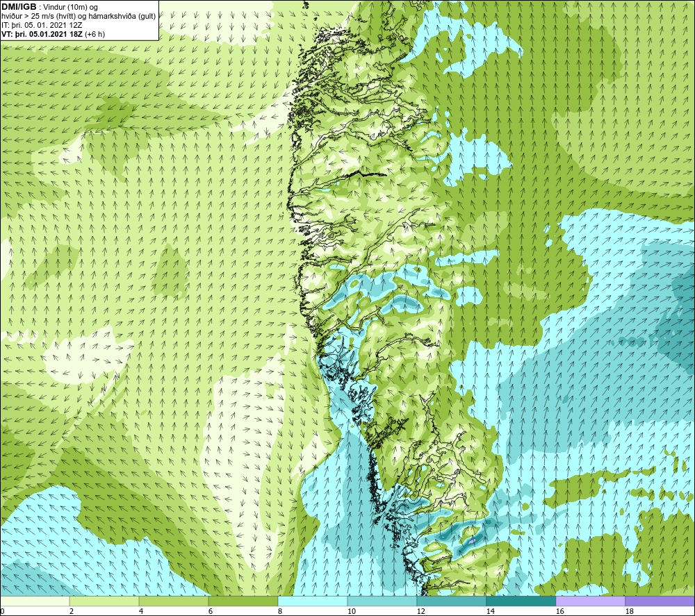This screenshot has width=695, height=616.
Task: Select the dark teal 14–16 m/s color swatch
Action: (521, 601)
